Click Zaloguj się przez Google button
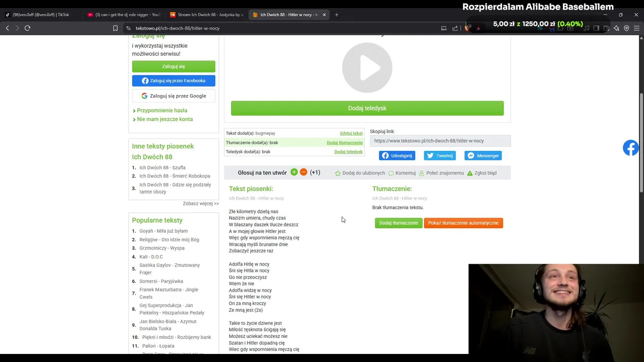Screen dimensions: 644x362 tap(174, 96)
